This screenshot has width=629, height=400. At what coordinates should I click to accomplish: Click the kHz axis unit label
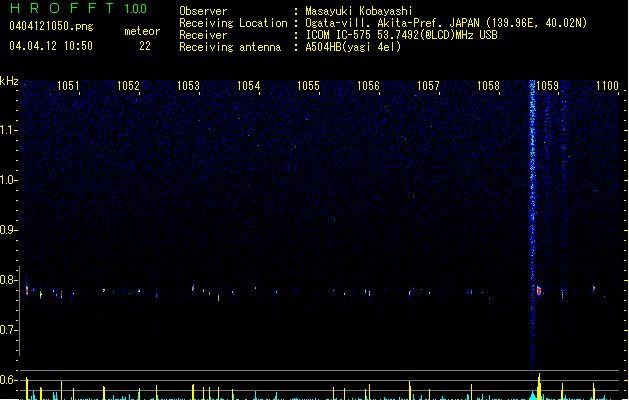coord(9,81)
